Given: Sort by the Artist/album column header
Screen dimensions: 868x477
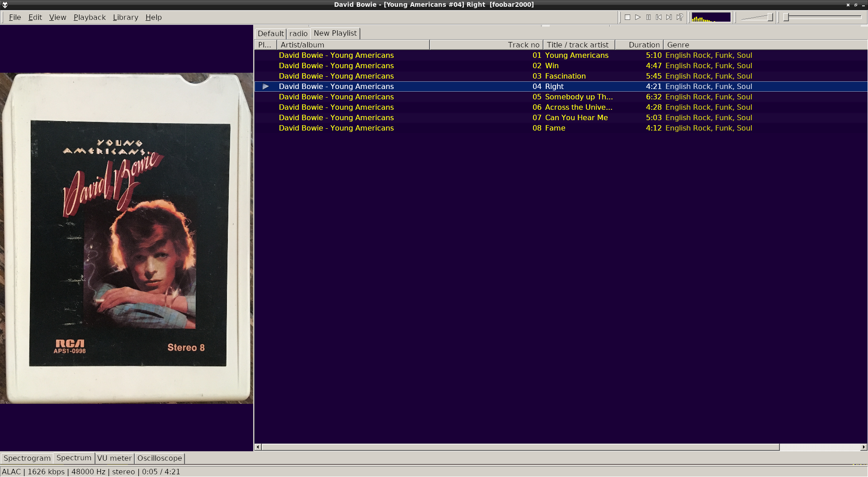Looking at the screenshot, I should click(353, 45).
